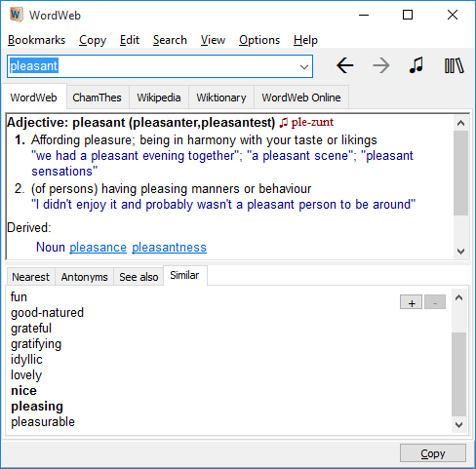Select the Antonyms tab
Screen dimensions: 476x469
point(84,277)
